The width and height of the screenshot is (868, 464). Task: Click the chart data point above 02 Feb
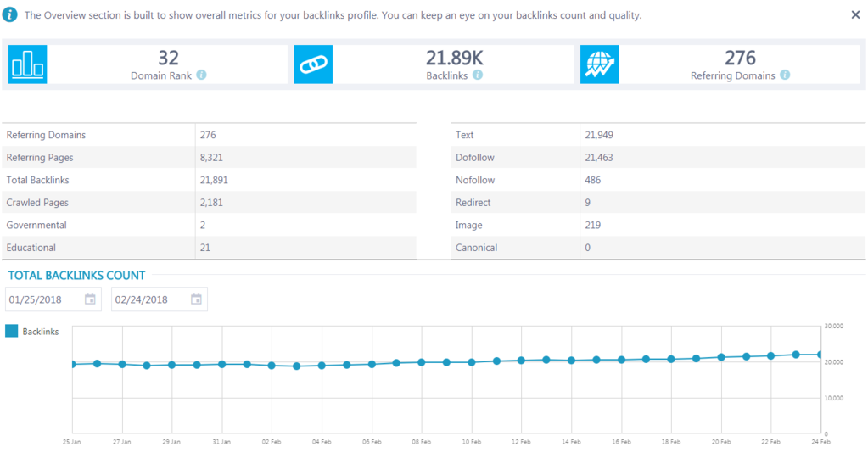click(272, 366)
